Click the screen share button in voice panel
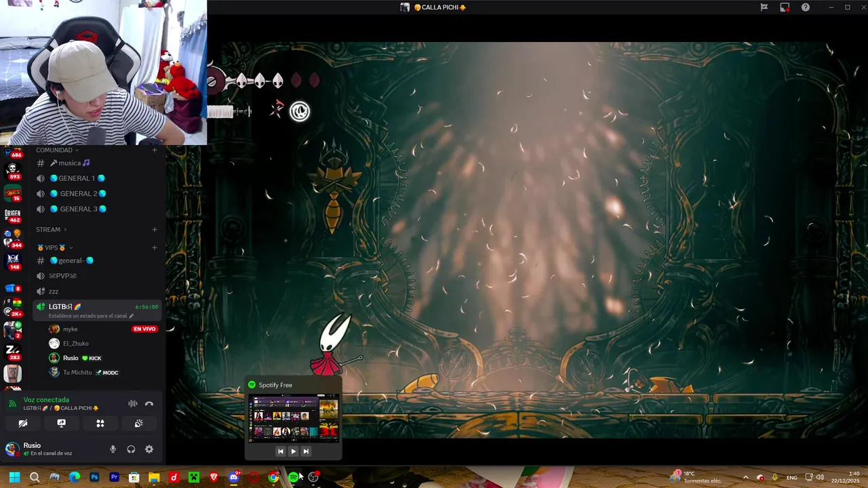 [61, 423]
